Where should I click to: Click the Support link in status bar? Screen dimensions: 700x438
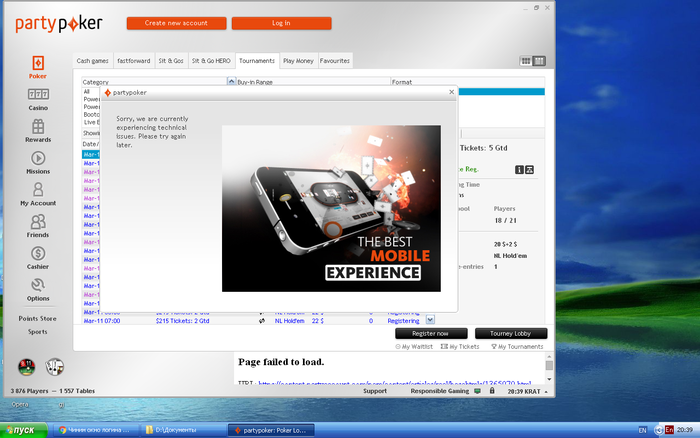click(375, 391)
